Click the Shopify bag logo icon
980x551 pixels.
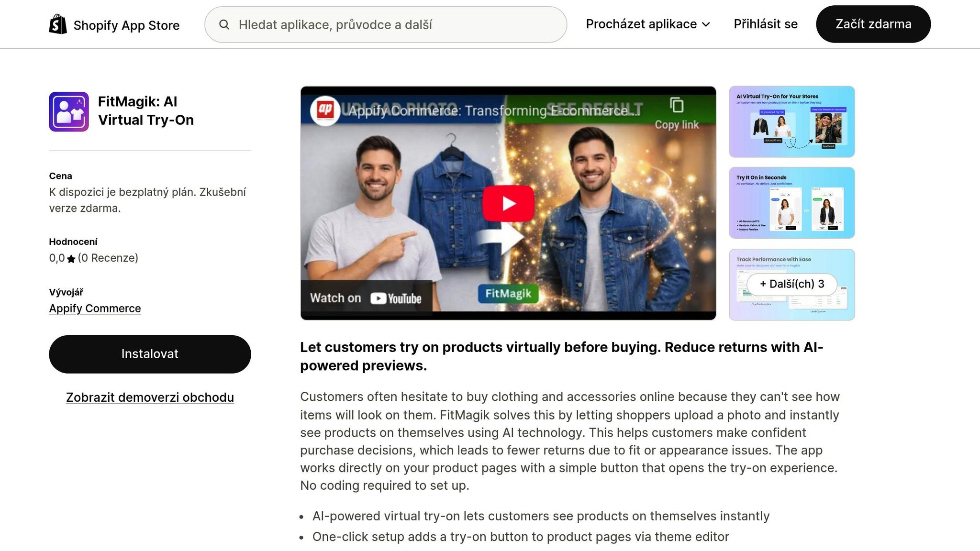click(x=58, y=24)
